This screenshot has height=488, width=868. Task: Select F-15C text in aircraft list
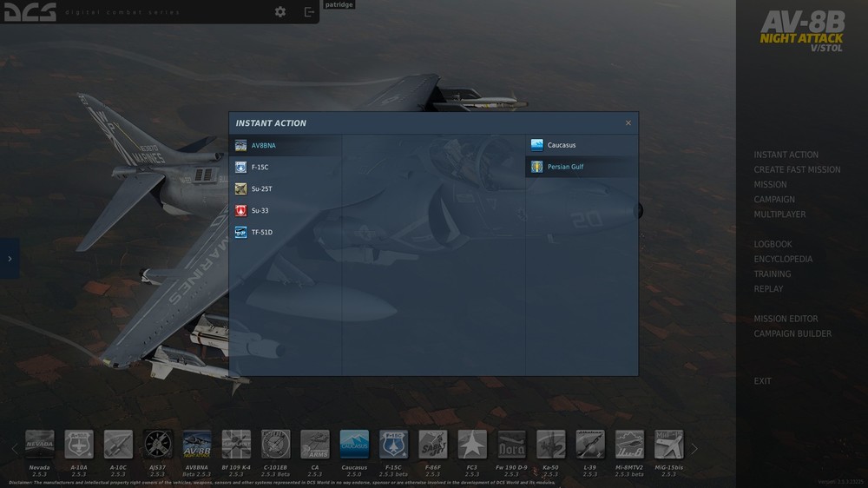pos(260,168)
